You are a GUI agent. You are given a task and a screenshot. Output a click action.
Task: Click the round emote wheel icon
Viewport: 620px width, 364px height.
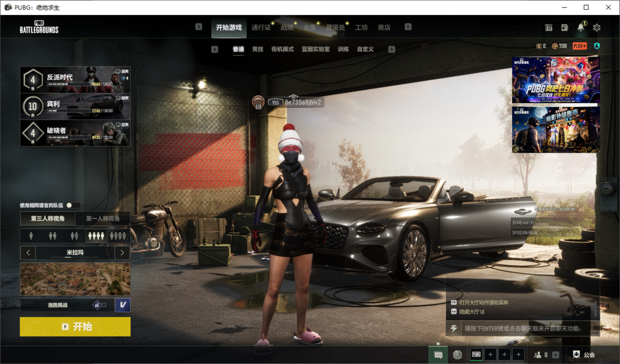458,355
